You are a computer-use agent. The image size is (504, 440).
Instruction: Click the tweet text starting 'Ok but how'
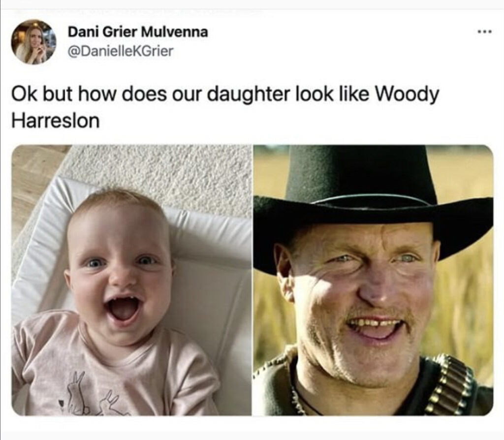coord(225,107)
